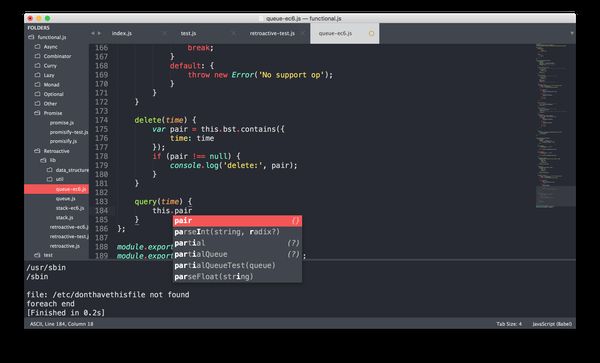
Task: Open promise.js in the sidebar
Action: 62,122
